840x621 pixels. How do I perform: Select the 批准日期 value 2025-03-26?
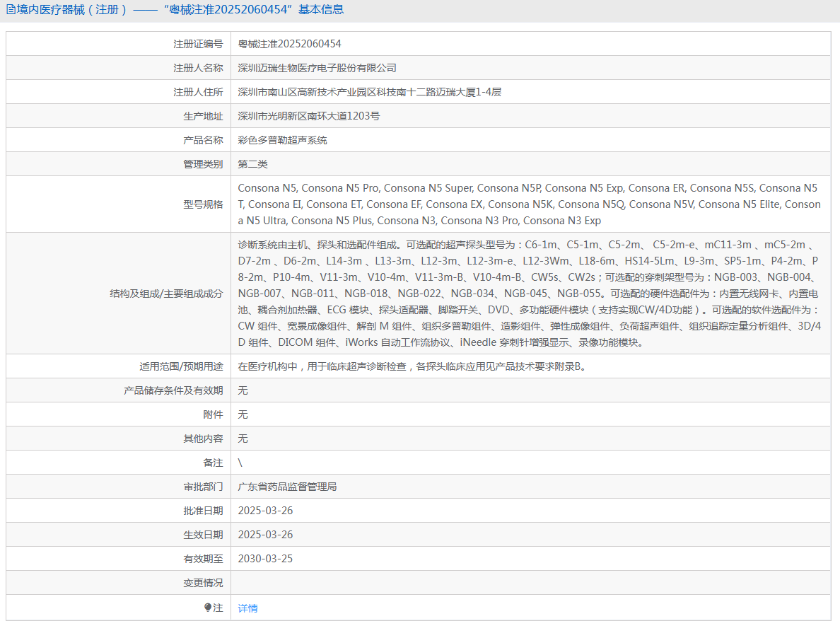pyautogui.click(x=265, y=511)
